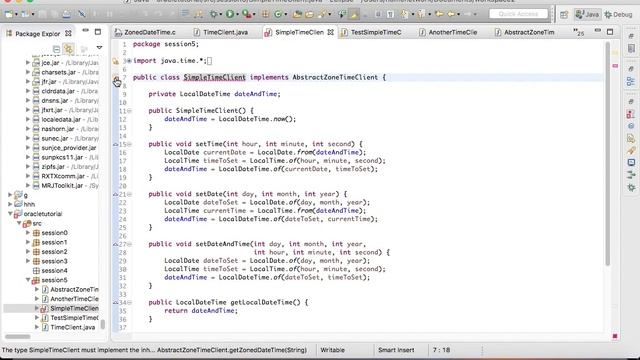Collapse the oracletutorial project
This screenshot has height=360, width=640.
[x=10, y=213]
